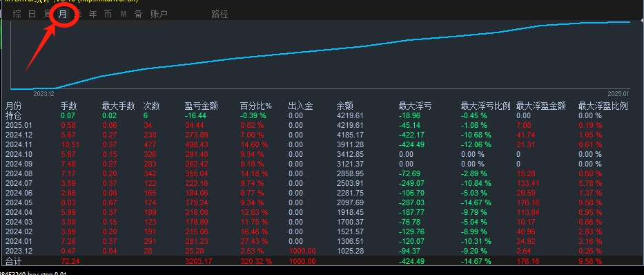Select the 备 tab
Viewport: 644px width, 275px height.
point(139,15)
